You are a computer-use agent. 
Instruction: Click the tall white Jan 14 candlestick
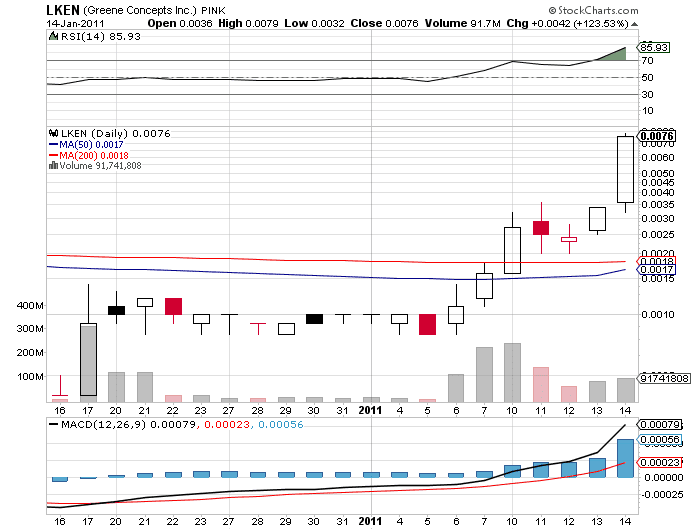click(x=625, y=170)
